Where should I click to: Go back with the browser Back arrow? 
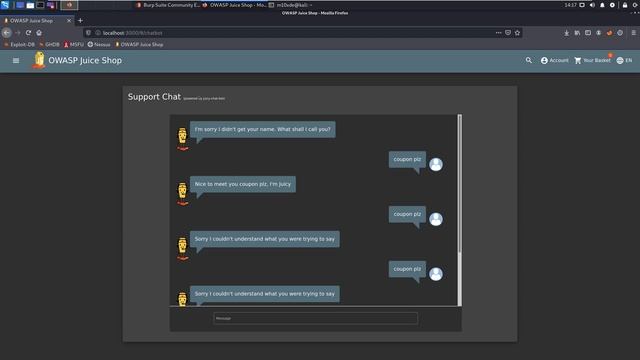(7, 33)
